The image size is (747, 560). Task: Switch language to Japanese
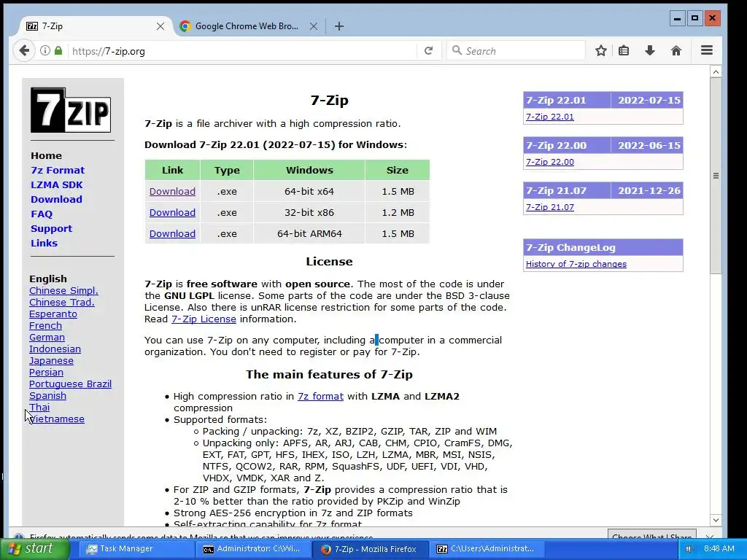51,360
